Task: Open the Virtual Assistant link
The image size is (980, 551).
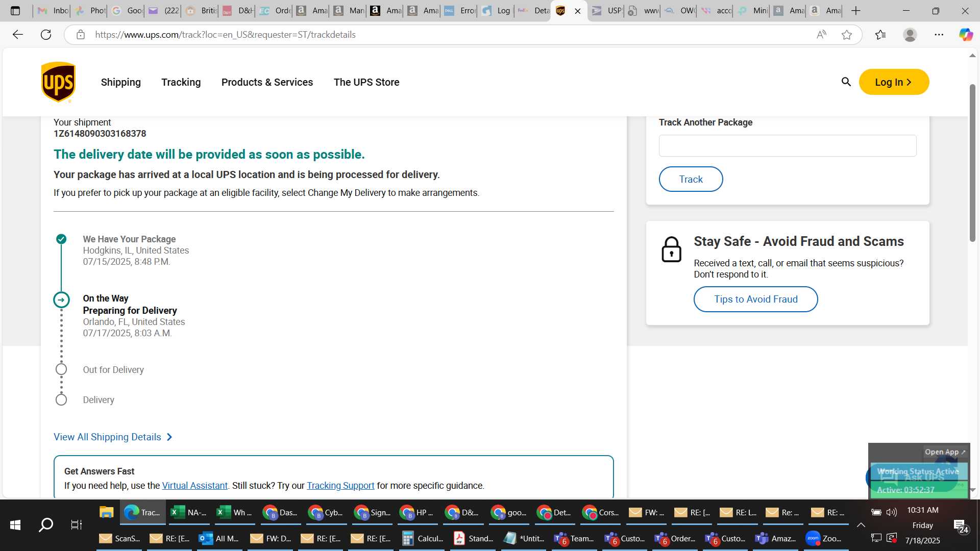Action: 194,486
